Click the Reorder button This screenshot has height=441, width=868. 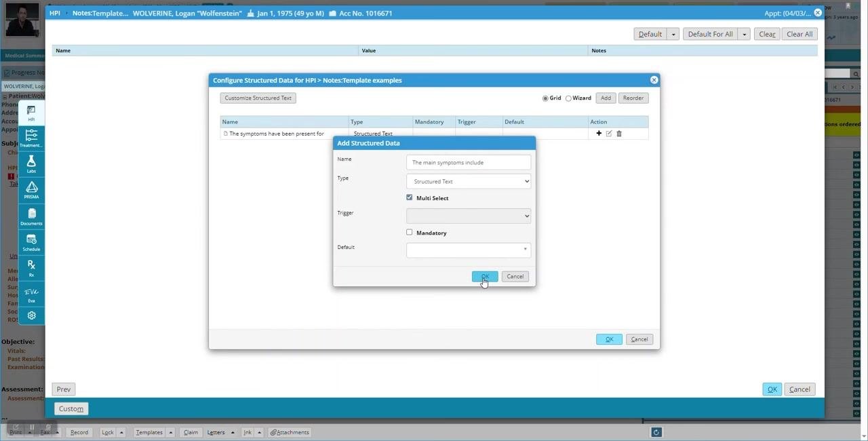pos(633,98)
